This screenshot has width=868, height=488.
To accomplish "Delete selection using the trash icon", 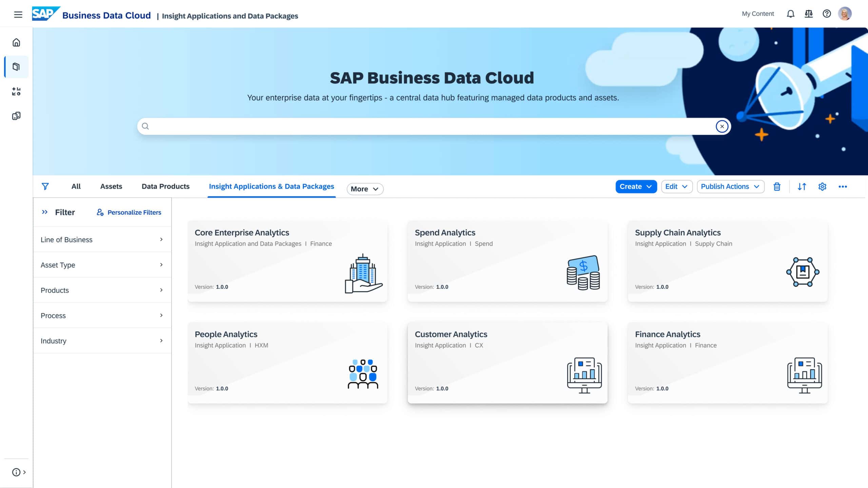I will (x=777, y=186).
